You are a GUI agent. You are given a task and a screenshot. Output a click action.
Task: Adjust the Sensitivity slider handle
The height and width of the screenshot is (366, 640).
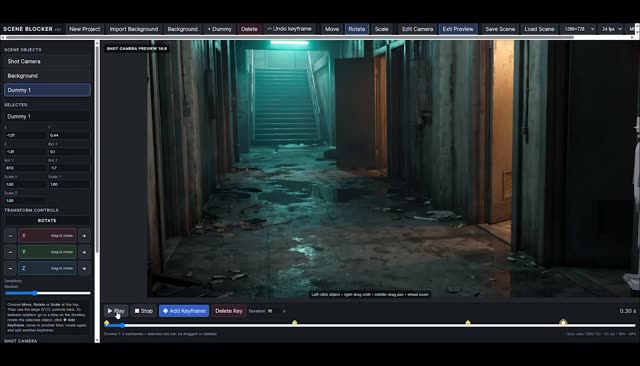[x=35, y=293]
